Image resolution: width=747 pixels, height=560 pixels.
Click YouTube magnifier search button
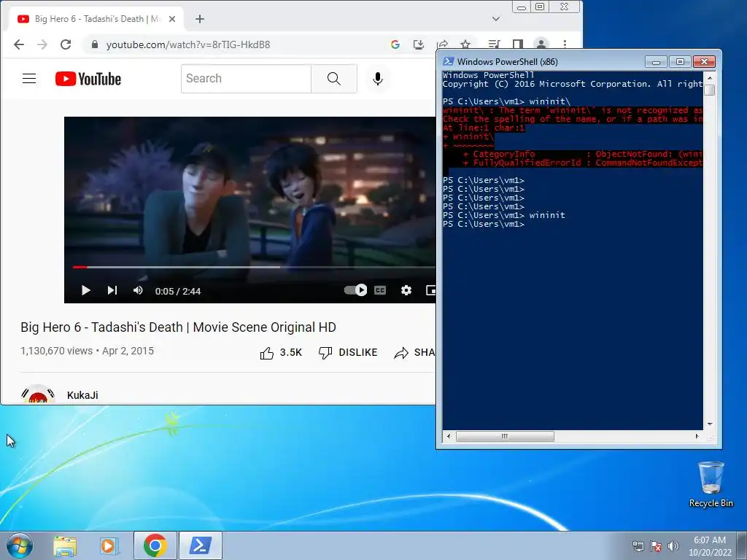[334, 79]
